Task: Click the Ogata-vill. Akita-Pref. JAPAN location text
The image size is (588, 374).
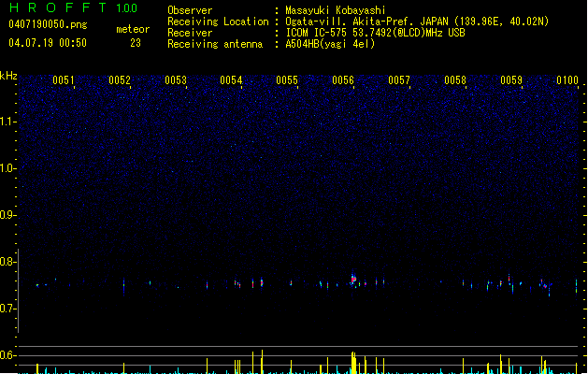Action: pyautogui.click(x=417, y=22)
